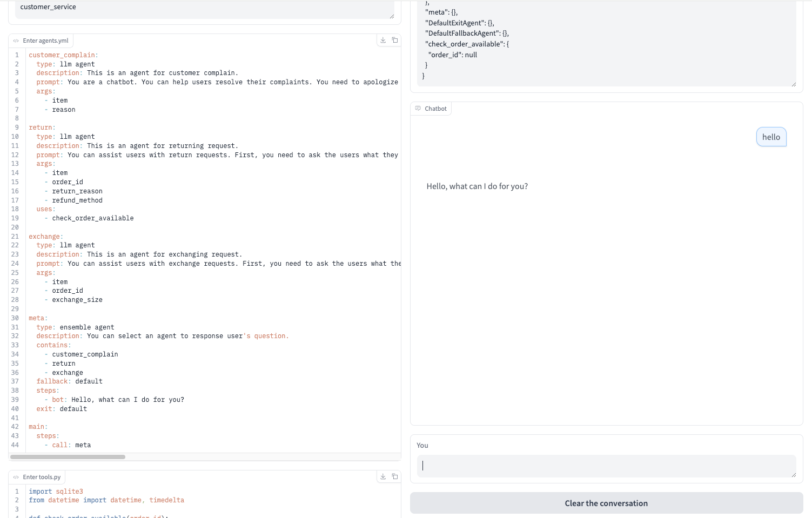The height and width of the screenshot is (518, 812).
Task: Place cursor on 'customer_complain:' line 1
Action: pos(63,55)
